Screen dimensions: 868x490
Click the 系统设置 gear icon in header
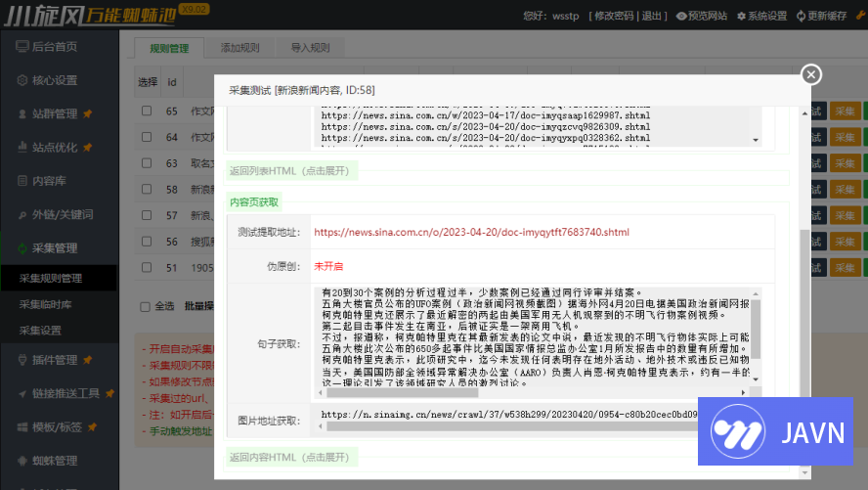click(x=741, y=16)
